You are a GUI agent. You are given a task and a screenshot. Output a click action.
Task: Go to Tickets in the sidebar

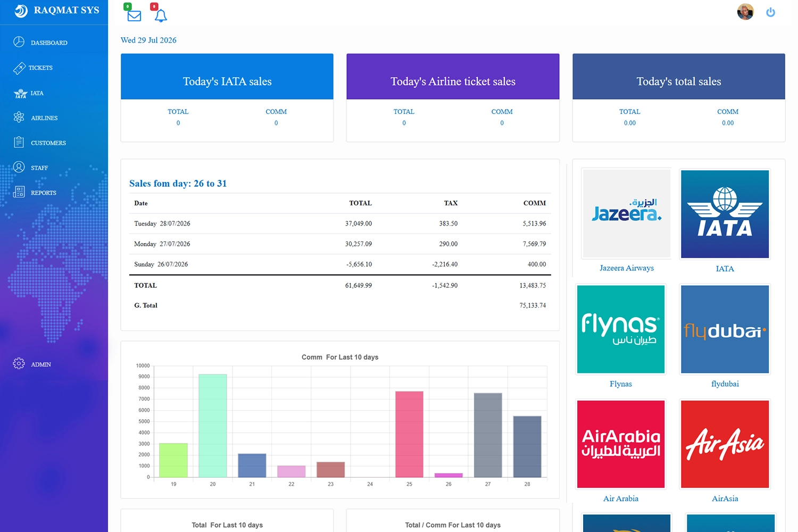(40, 68)
